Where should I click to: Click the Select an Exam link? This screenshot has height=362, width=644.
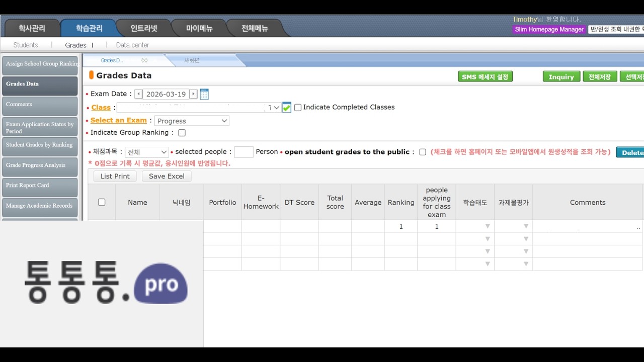coord(118,120)
